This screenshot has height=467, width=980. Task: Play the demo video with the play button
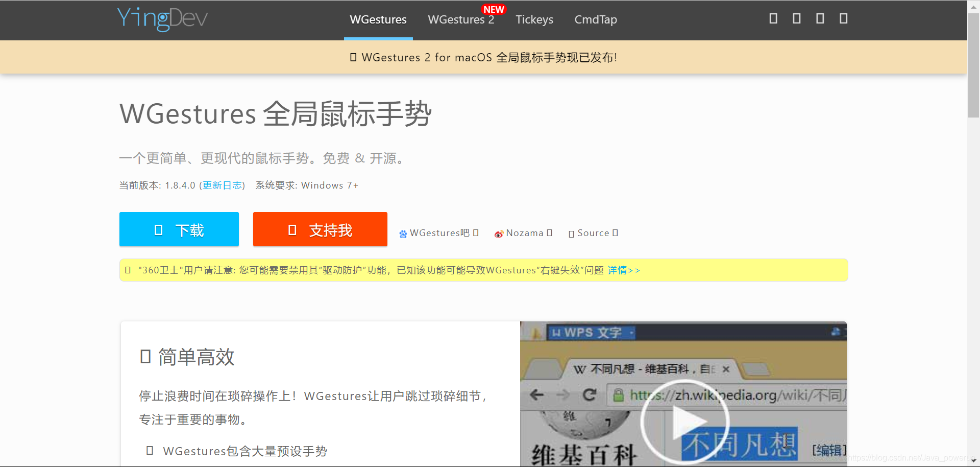click(684, 421)
